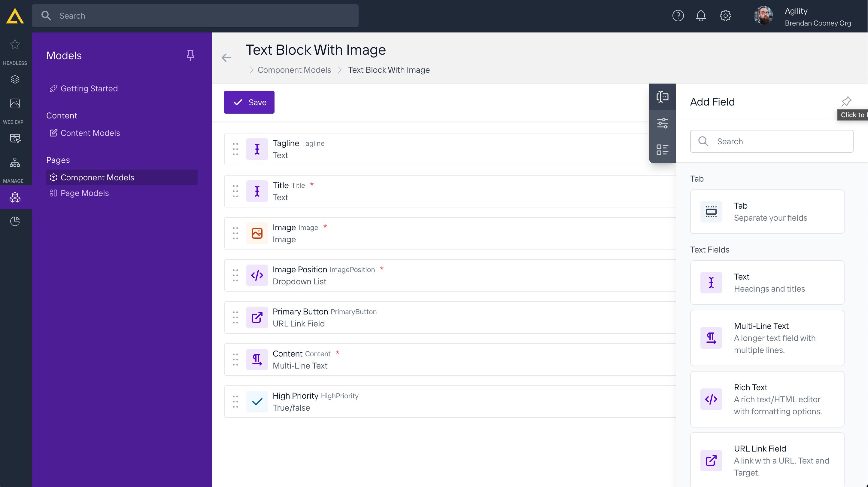Click the Save button

[x=249, y=102]
